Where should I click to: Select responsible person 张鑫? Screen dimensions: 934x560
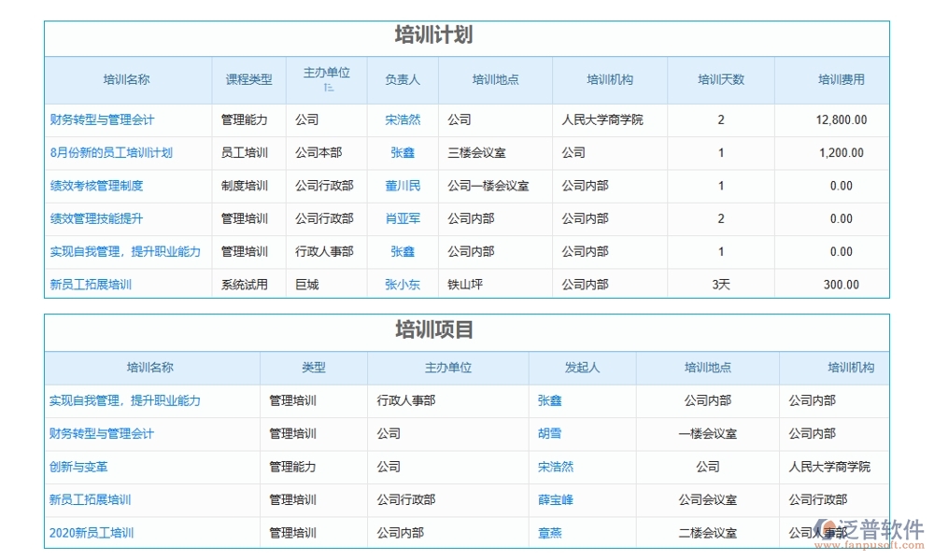pyautogui.click(x=402, y=153)
